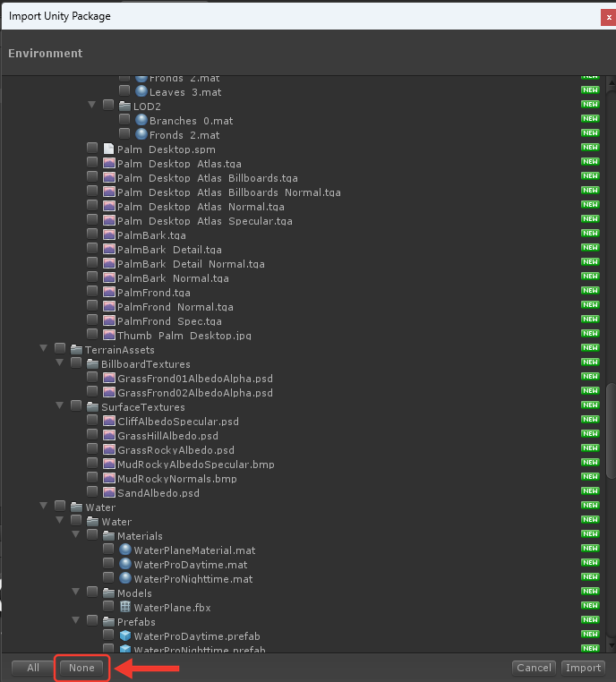
Task: Click the LOD2 folder icon
Action: pos(124,106)
